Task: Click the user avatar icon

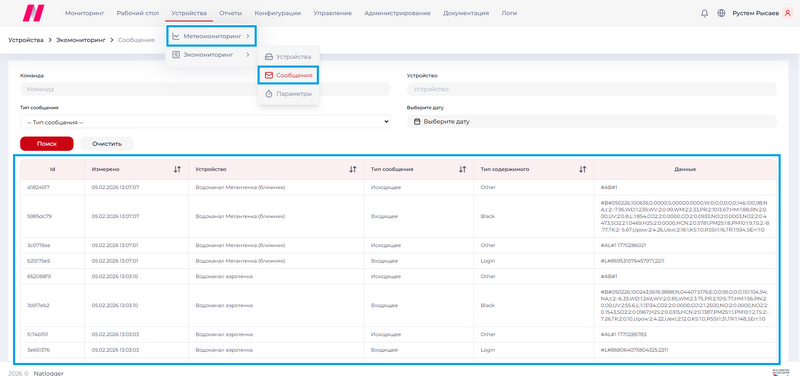Action: (x=787, y=13)
